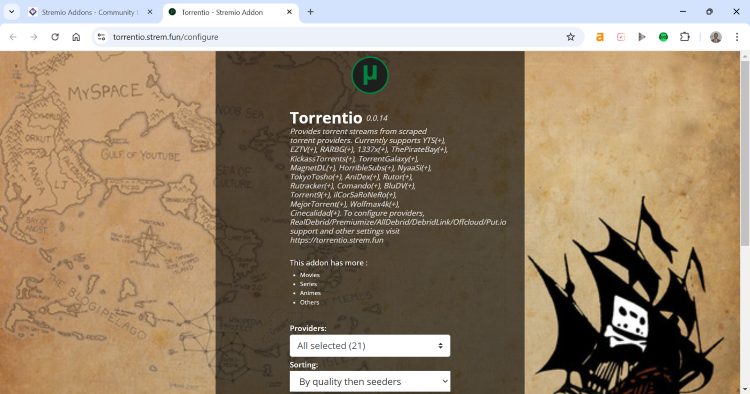The image size is (750, 394).
Task: Click the page vertical scrollbar thumb
Action: point(745,153)
